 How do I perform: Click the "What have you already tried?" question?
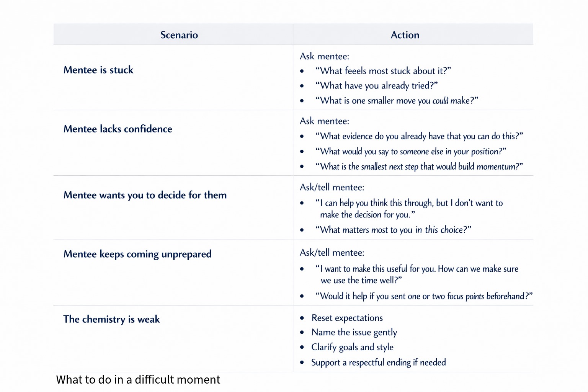point(376,86)
